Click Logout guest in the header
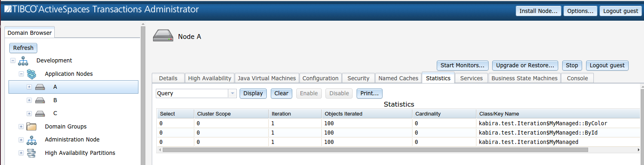The height and width of the screenshot is (165, 644). (621, 11)
